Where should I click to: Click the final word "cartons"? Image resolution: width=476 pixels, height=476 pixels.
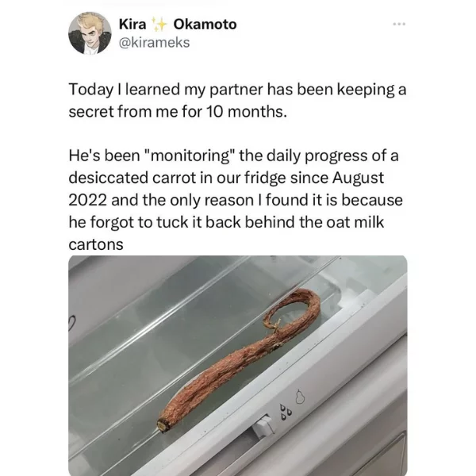click(96, 244)
